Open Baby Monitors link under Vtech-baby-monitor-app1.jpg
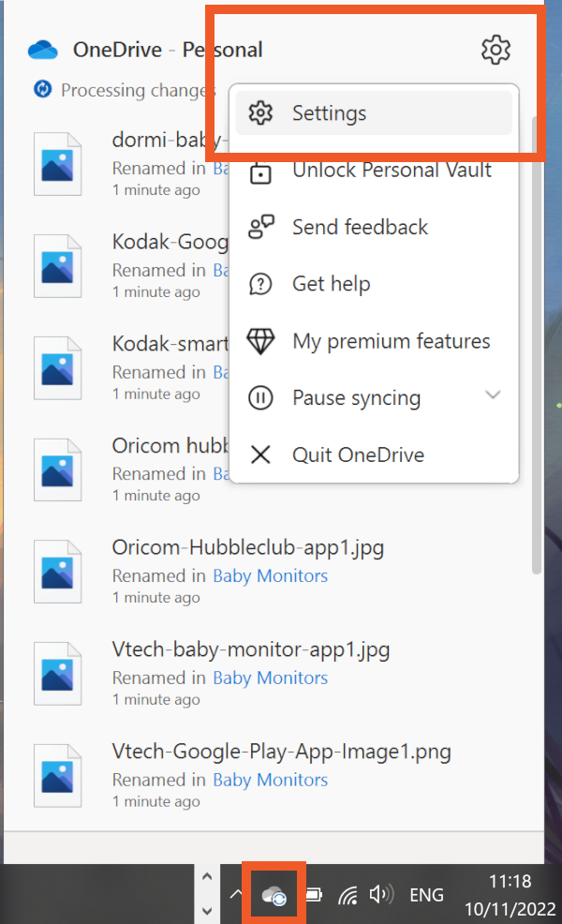This screenshot has height=924, width=562. pos(270,678)
